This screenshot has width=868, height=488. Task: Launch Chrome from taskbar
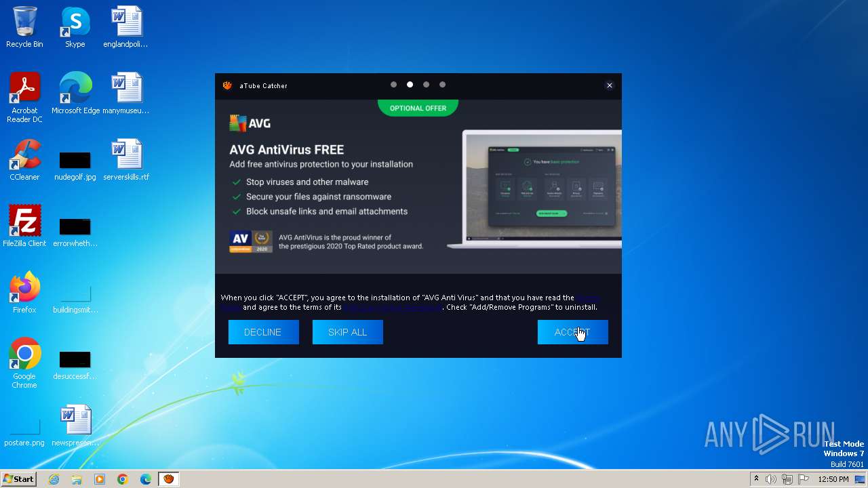click(123, 479)
